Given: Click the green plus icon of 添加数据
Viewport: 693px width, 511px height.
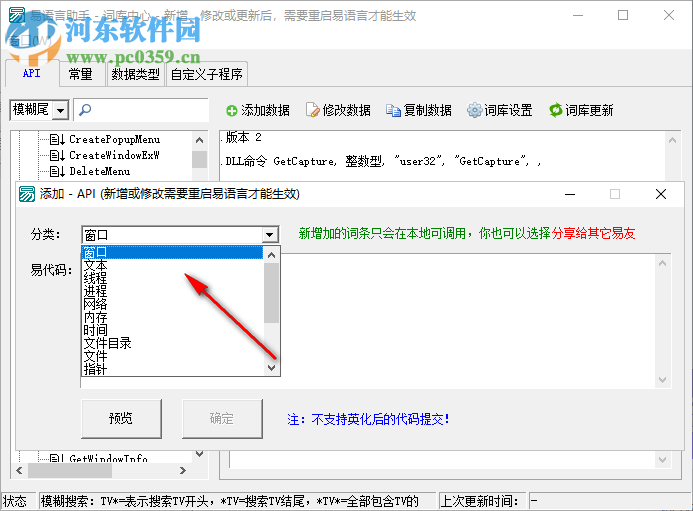Looking at the screenshot, I should point(232,111).
